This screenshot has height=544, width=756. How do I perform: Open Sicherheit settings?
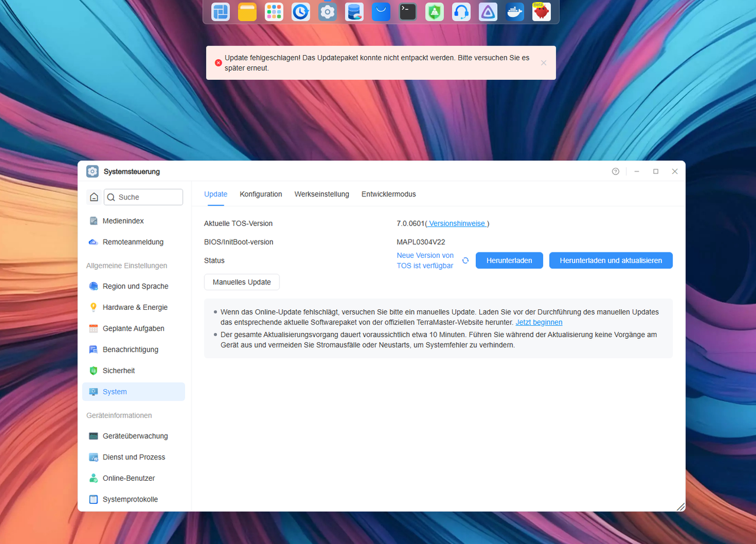click(134, 371)
